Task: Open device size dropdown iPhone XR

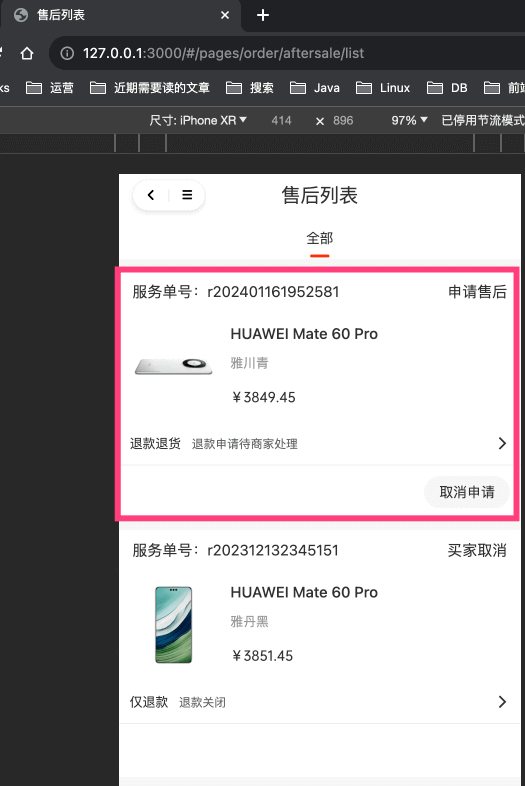Action: [x=198, y=120]
